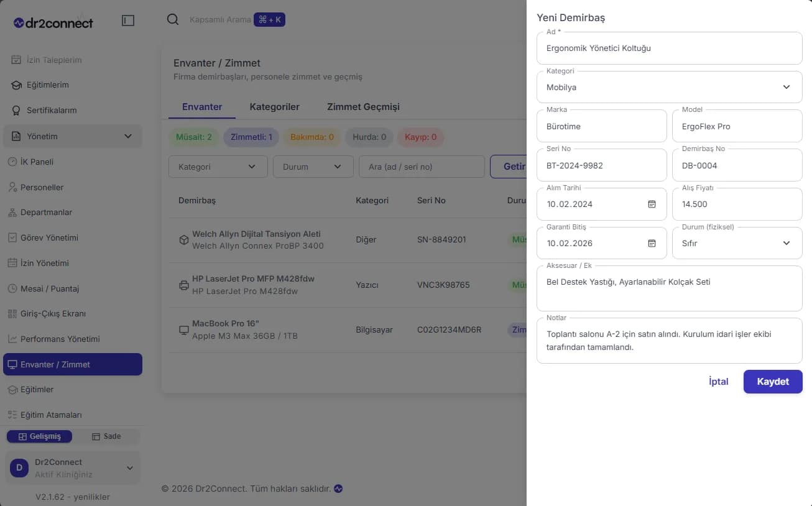The width and height of the screenshot is (812, 506).
Task: Switch to Sade view mode
Action: (106, 436)
